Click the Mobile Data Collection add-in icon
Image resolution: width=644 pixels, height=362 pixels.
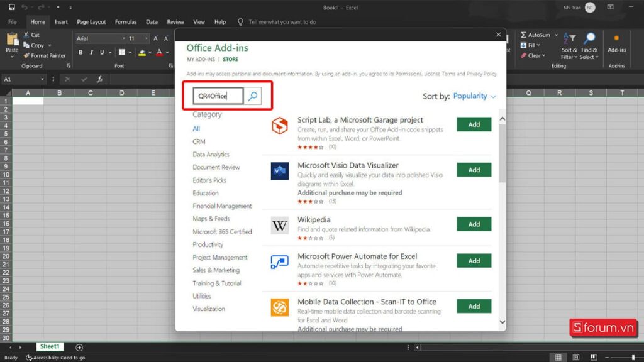click(280, 307)
